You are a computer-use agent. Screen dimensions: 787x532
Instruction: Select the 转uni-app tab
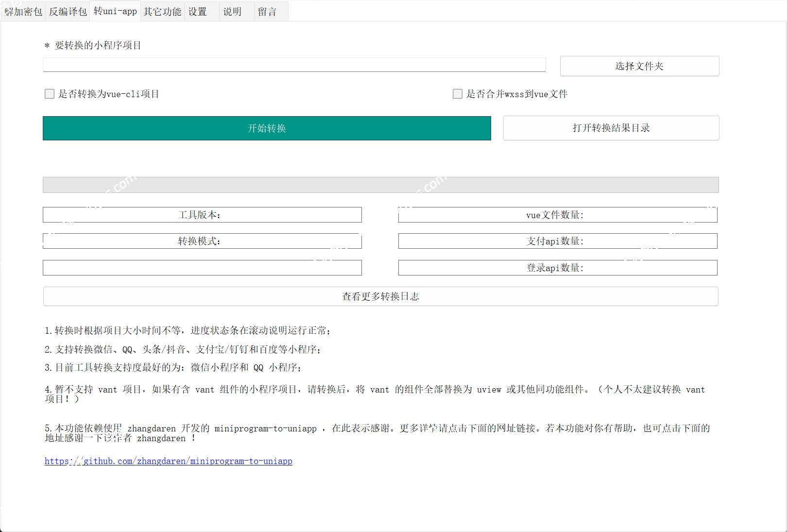click(x=115, y=11)
